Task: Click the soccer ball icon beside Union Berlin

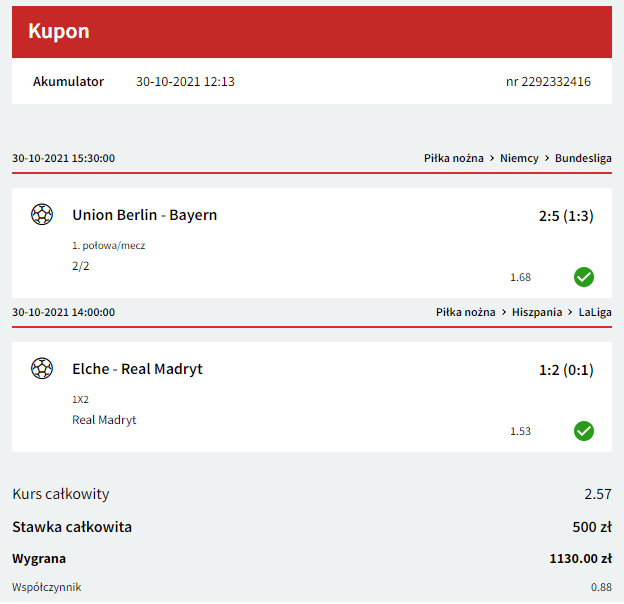Action: pyautogui.click(x=42, y=215)
